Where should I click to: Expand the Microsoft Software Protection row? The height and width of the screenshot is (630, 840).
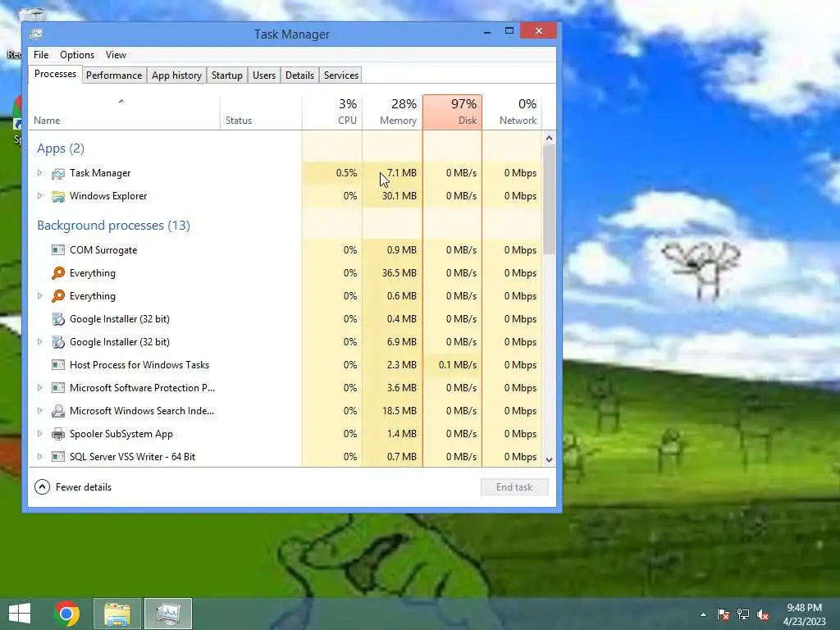[39, 388]
